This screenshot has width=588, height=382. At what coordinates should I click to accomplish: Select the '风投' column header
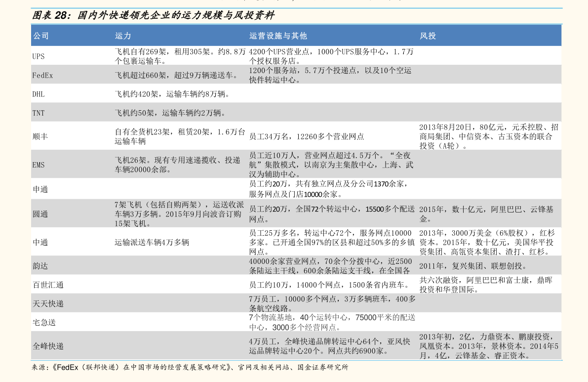click(428, 36)
